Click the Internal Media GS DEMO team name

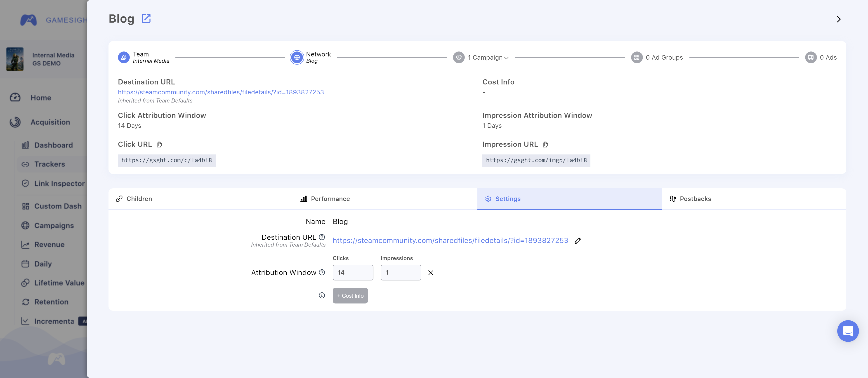point(53,59)
